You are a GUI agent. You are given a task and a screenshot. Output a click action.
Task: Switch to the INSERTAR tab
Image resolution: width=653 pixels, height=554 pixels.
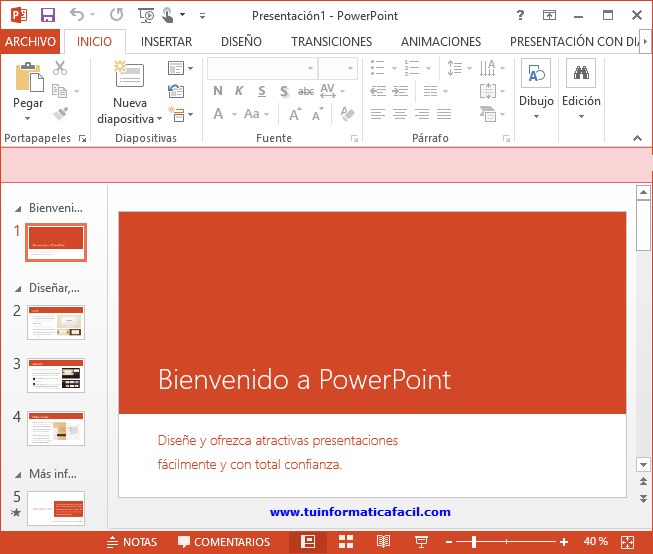166,42
